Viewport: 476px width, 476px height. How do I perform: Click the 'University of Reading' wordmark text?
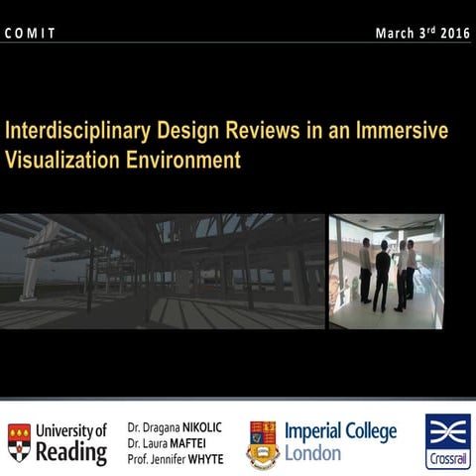click(71, 444)
